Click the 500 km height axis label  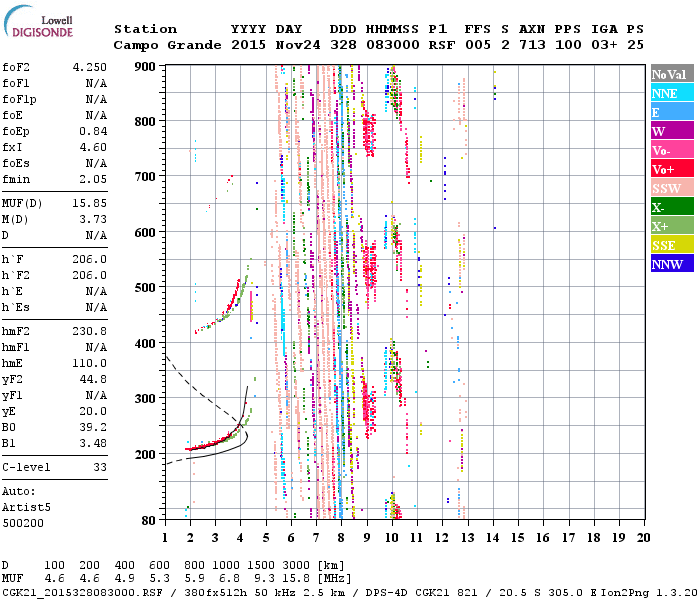pos(145,288)
